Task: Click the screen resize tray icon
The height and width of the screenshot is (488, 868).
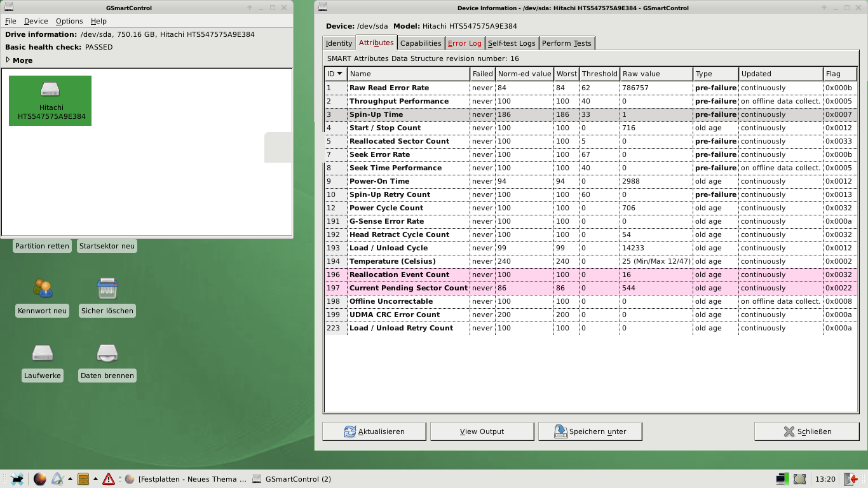Action: [800, 479]
